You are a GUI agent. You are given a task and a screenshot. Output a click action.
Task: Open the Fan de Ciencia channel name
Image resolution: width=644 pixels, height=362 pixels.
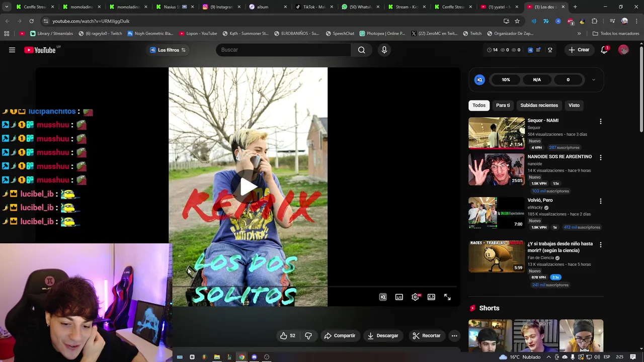pyautogui.click(x=540, y=258)
